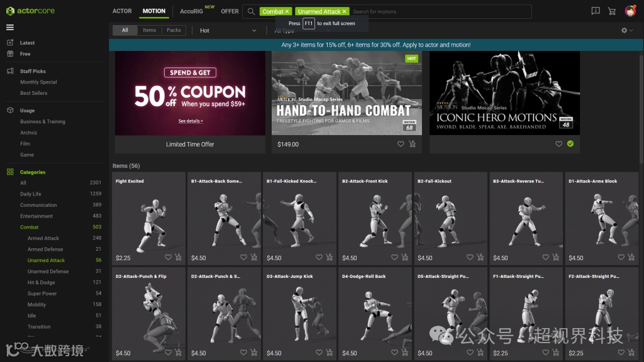The image size is (644, 362).
Task: Select Entertainment category
Action: (36, 216)
